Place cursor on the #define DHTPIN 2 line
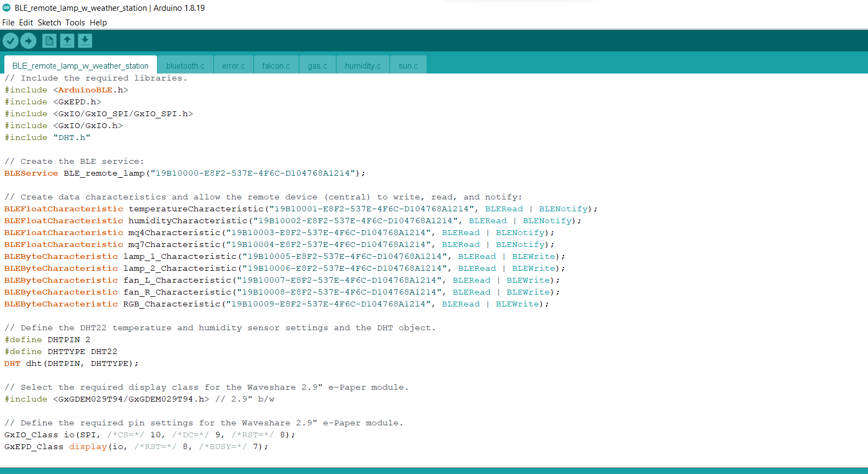Viewport: 868px width, 474px height. click(x=48, y=340)
